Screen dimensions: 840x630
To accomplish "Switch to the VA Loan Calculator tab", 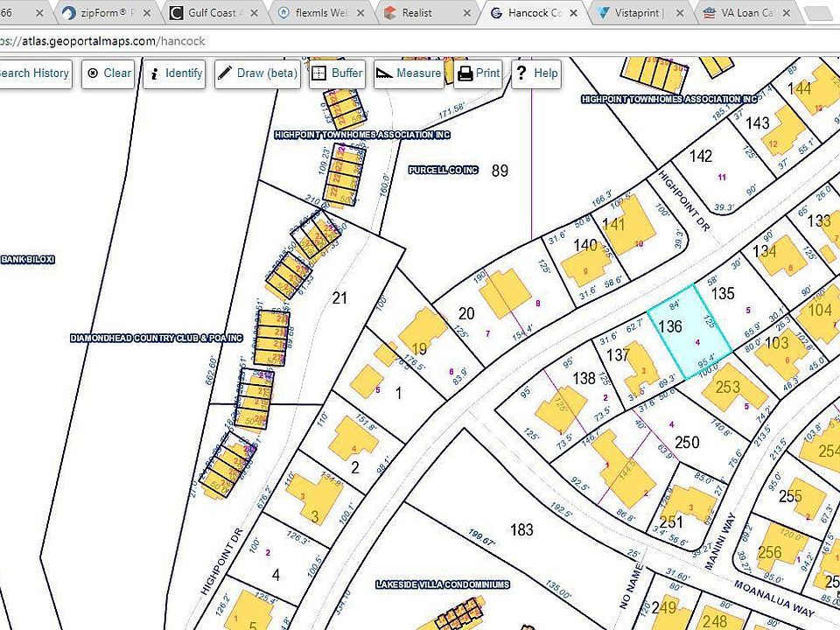I will [x=745, y=13].
